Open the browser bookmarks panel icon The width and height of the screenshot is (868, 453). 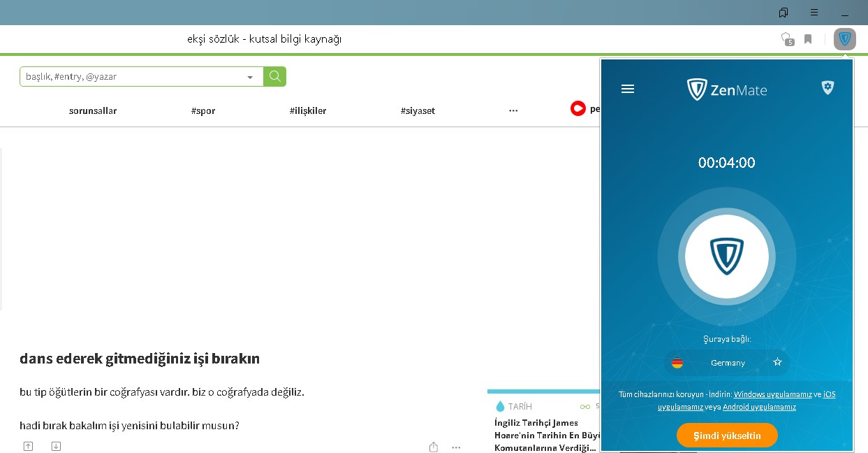784,13
